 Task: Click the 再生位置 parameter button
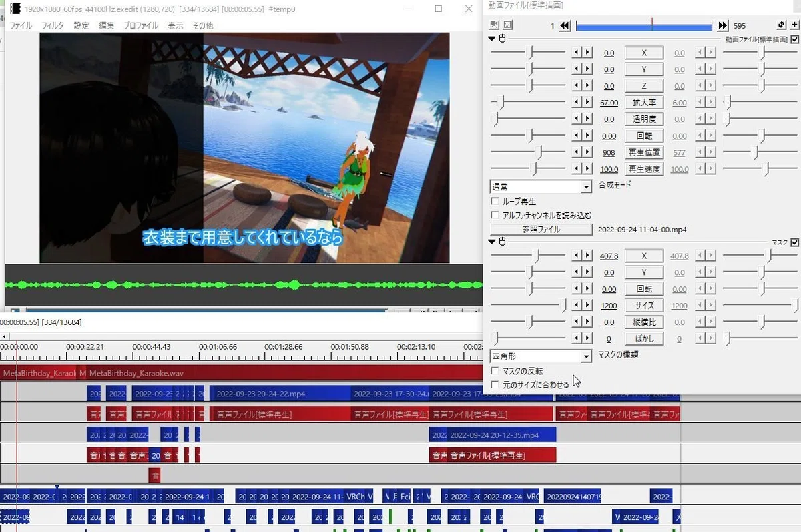(644, 153)
